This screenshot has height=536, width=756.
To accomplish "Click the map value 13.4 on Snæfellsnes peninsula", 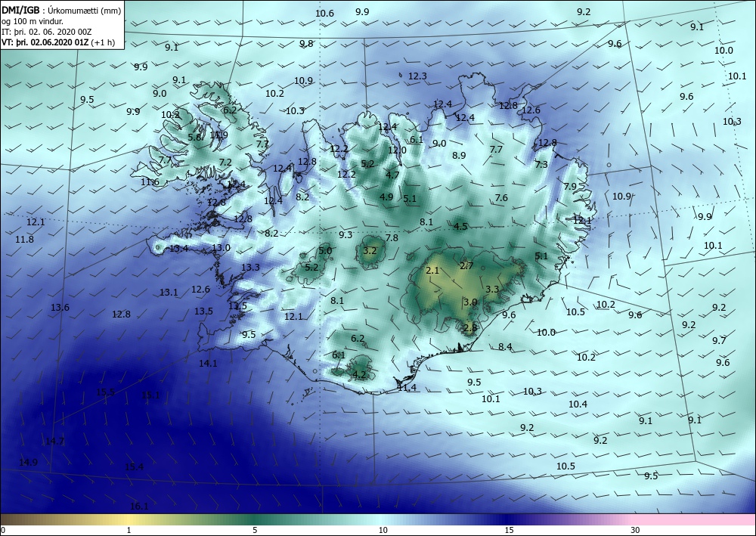I will click(x=179, y=249).
